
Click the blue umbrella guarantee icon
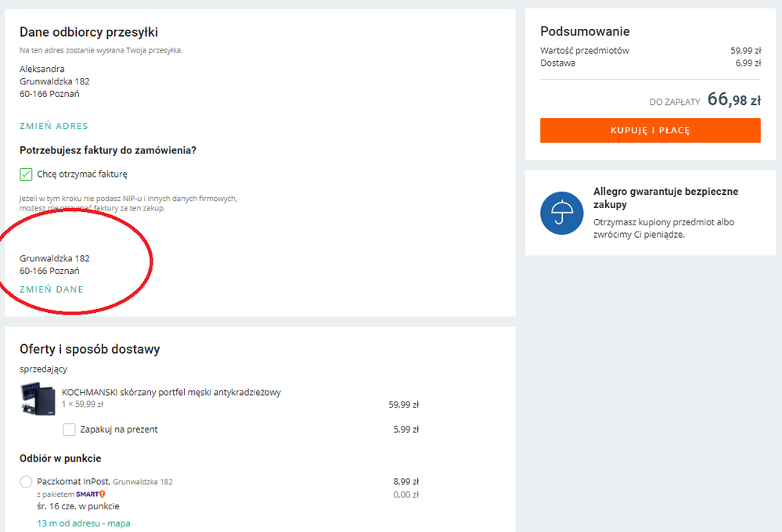click(561, 213)
